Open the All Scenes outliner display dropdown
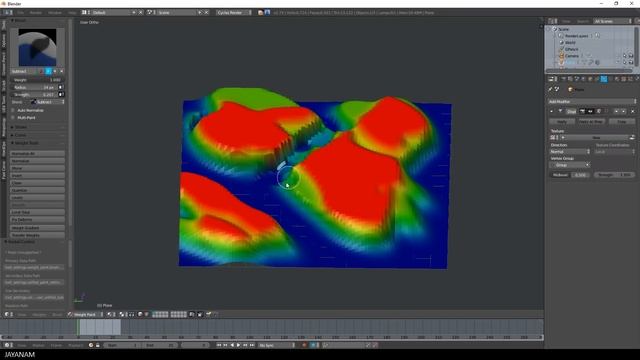The image size is (640, 360). [x=612, y=21]
